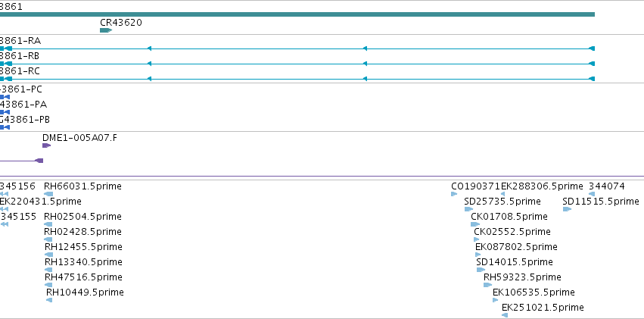This screenshot has width=644, height=319.
Task: Click the RH02504.5prime EST arrow
Action: (48, 224)
